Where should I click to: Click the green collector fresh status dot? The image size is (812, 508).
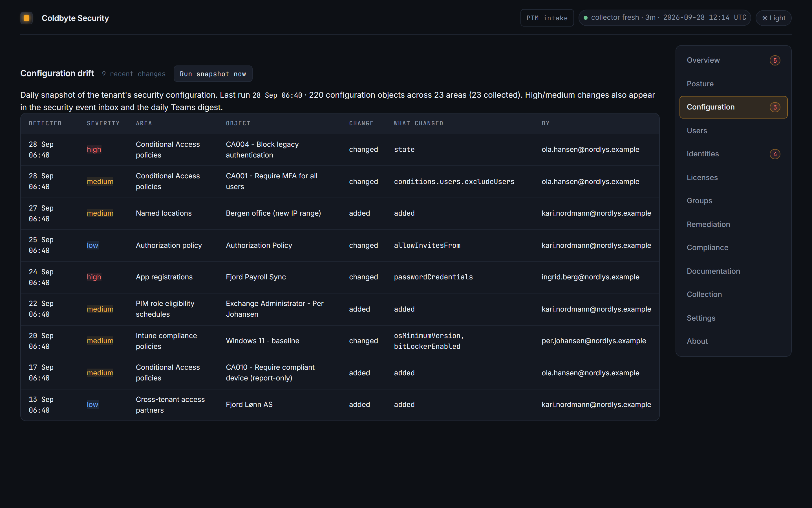(586, 18)
